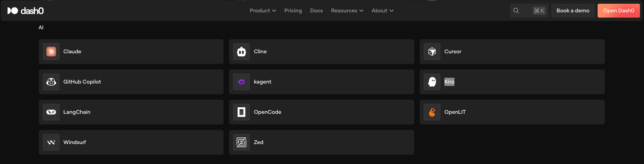Expand the Resources dropdown menu
Screen dimensions: 644x164
point(347,11)
